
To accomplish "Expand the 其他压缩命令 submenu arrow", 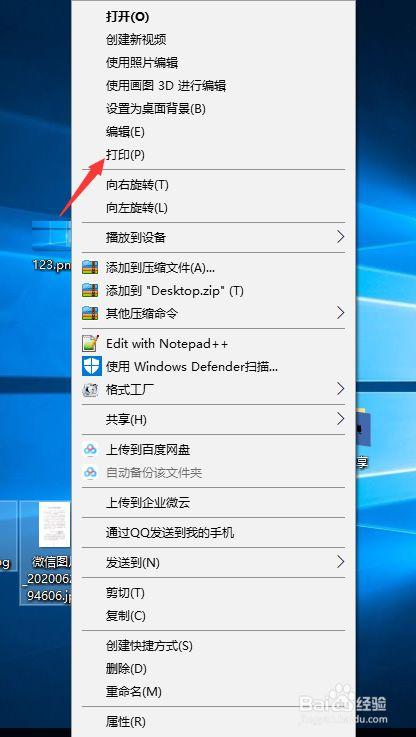I will 340,313.
